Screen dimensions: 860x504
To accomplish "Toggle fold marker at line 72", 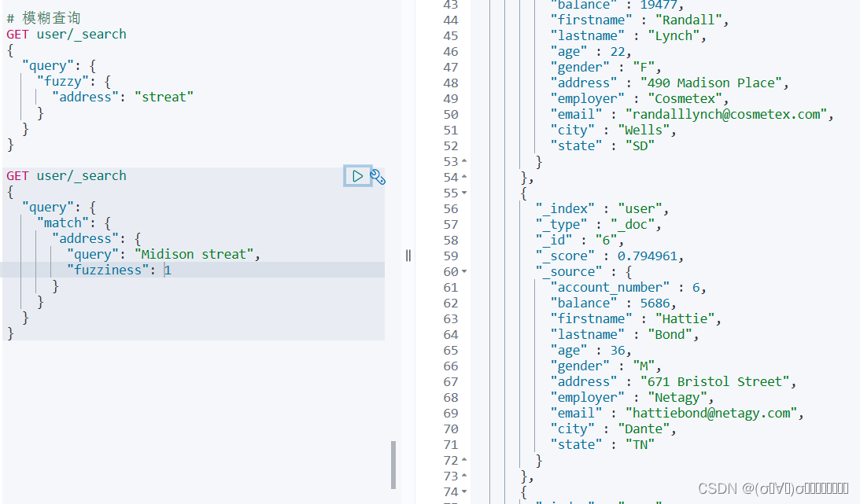I will tap(464, 460).
